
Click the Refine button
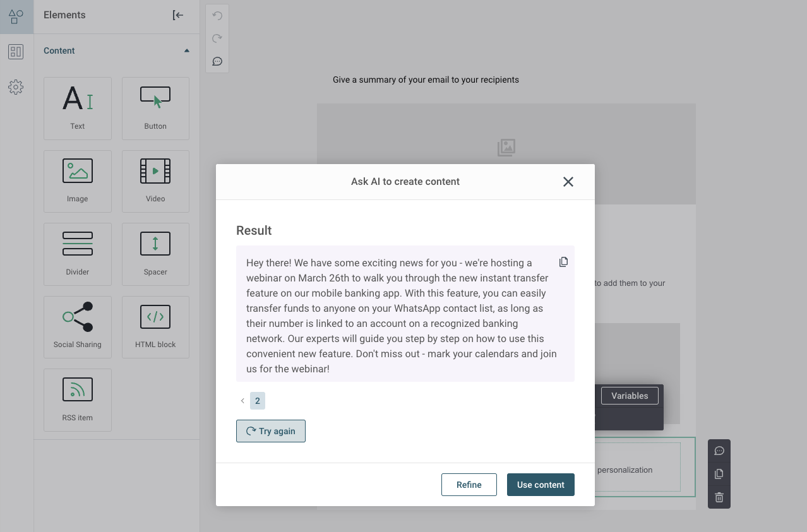469,485
